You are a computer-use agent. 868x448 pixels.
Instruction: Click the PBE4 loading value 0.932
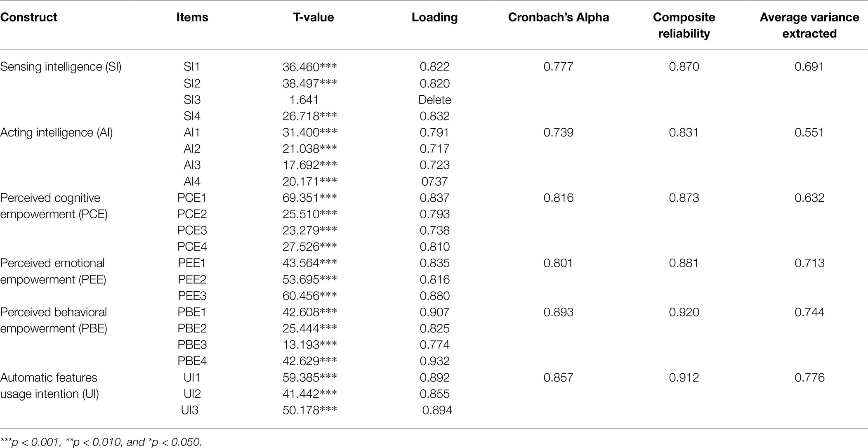tap(435, 361)
